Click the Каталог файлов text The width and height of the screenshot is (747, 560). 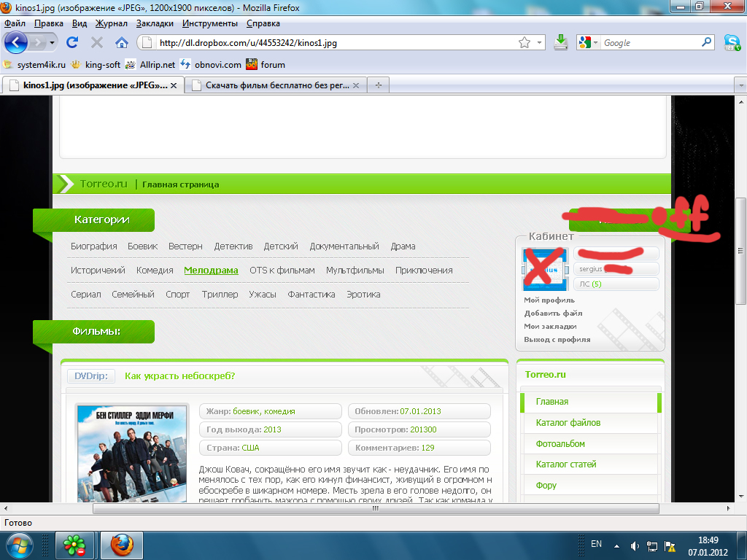click(568, 422)
